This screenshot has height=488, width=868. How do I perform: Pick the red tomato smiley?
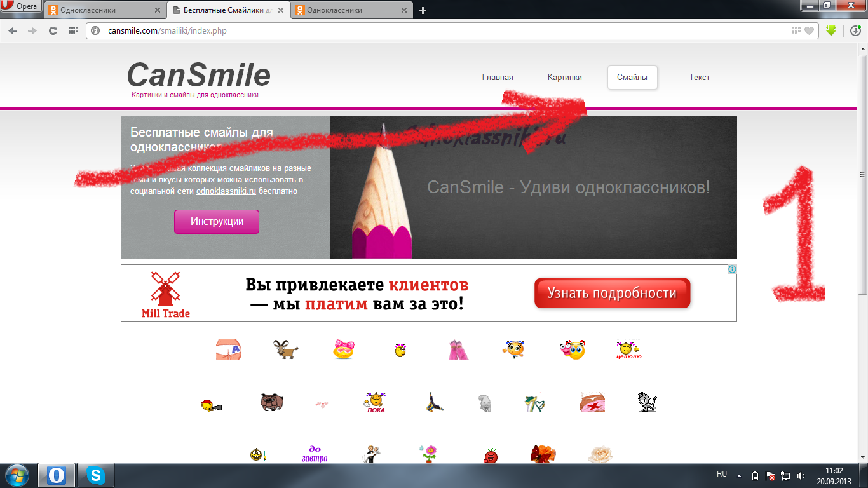(x=490, y=455)
